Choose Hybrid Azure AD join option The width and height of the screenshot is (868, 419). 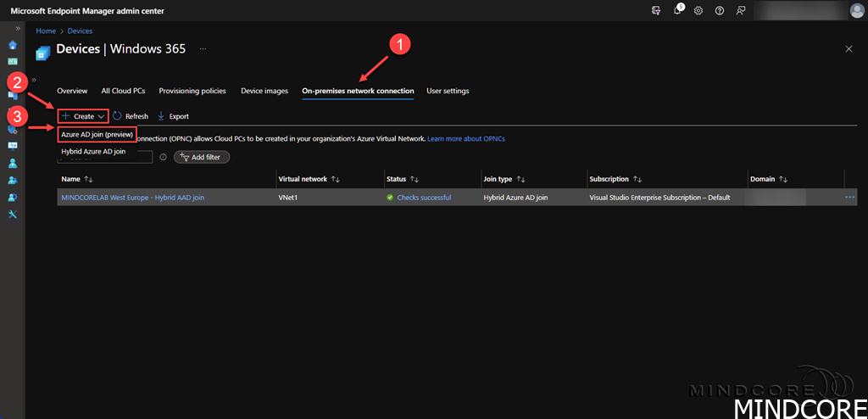click(x=93, y=152)
